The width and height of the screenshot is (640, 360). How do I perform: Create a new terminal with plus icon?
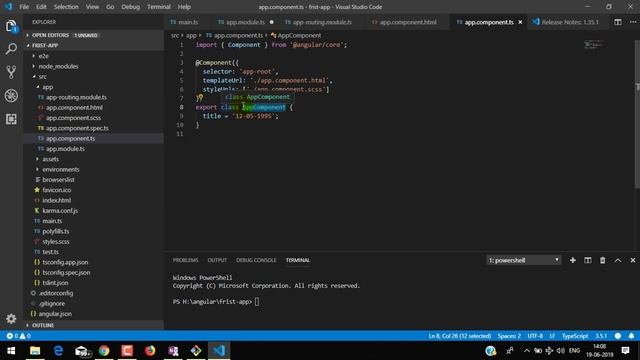[573, 260]
